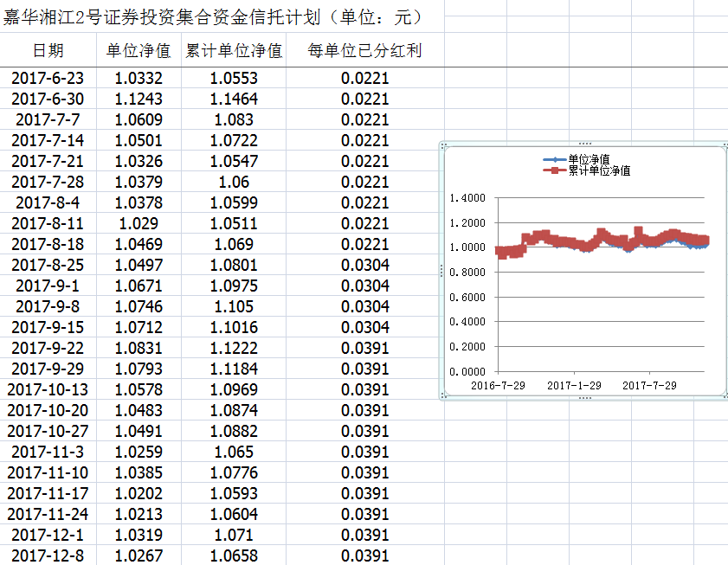
Task: Select the cell with value 1.105
Action: click(234, 306)
